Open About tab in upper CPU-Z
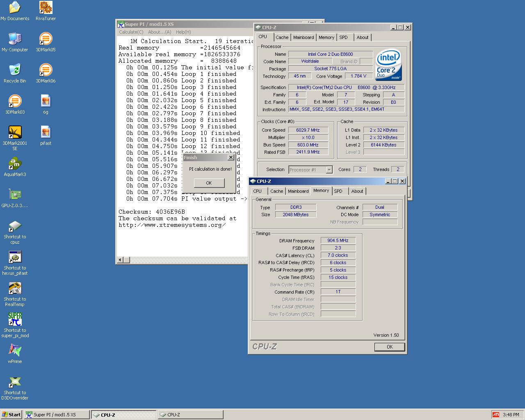Image resolution: width=525 pixels, height=420 pixels. (x=362, y=37)
